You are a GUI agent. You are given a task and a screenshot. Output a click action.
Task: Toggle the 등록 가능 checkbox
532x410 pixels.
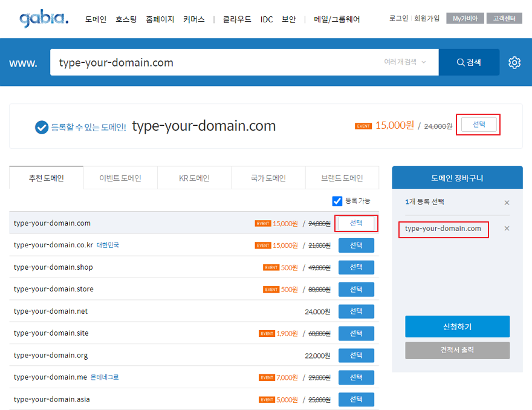tap(337, 201)
